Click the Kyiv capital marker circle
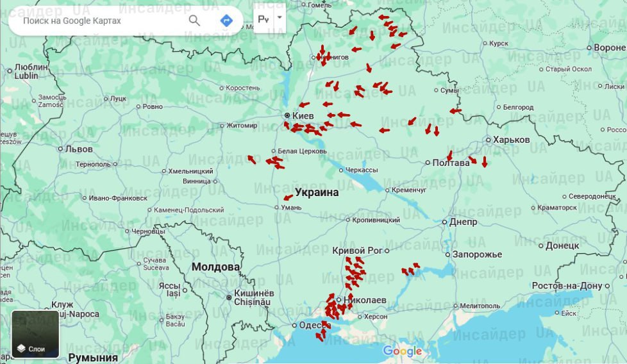 tap(287, 115)
